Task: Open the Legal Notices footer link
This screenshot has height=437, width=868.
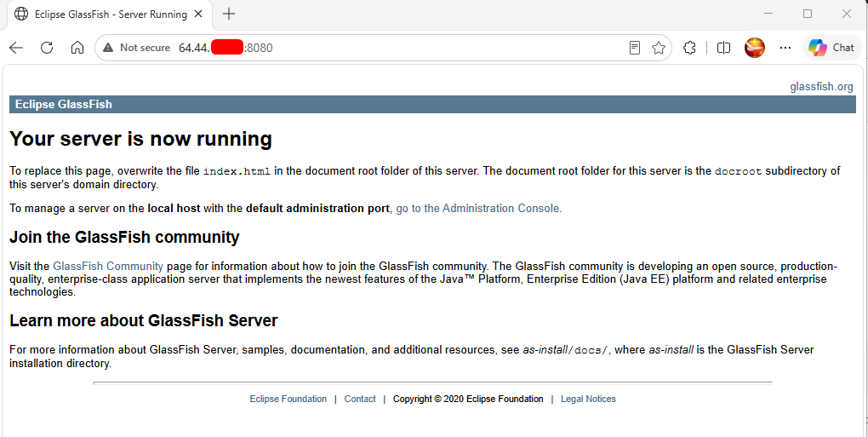Action: [588, 399]
